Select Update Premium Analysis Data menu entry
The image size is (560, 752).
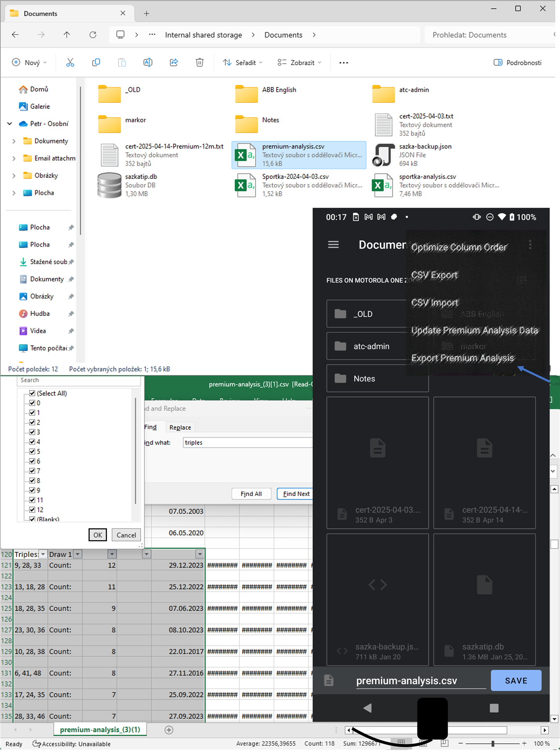(474, 330)
